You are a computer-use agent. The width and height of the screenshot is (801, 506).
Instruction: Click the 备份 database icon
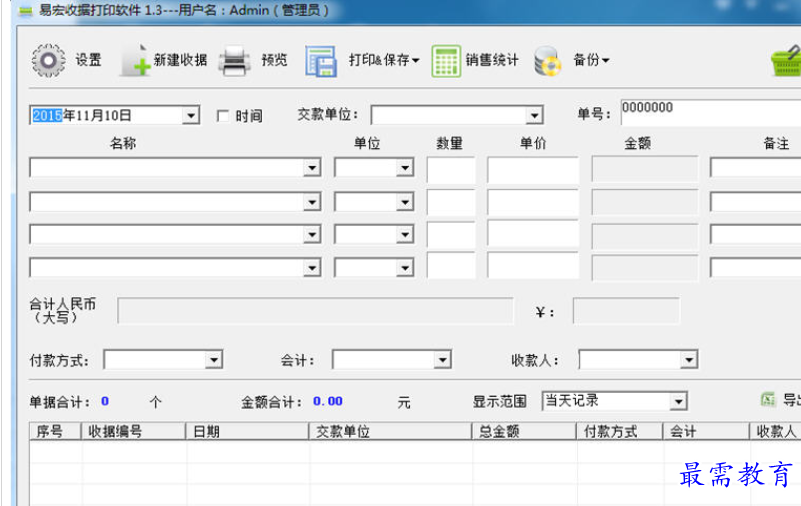(x=547, y=61)
